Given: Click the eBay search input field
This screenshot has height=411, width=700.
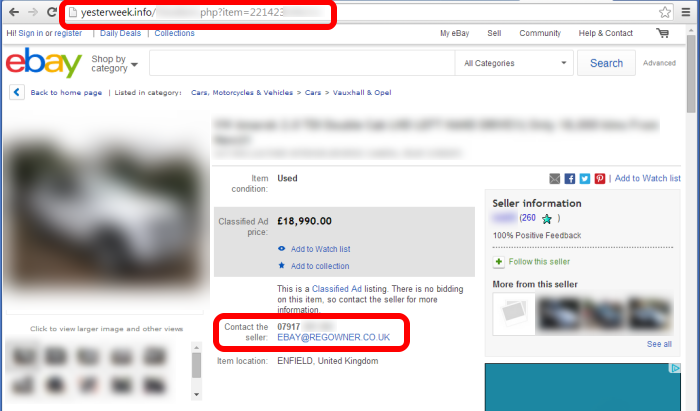Looking at the screenshot, I should point(302,63).
